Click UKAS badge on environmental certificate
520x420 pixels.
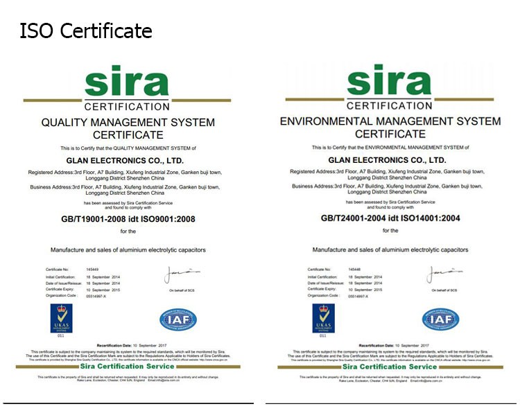(323, 318)
